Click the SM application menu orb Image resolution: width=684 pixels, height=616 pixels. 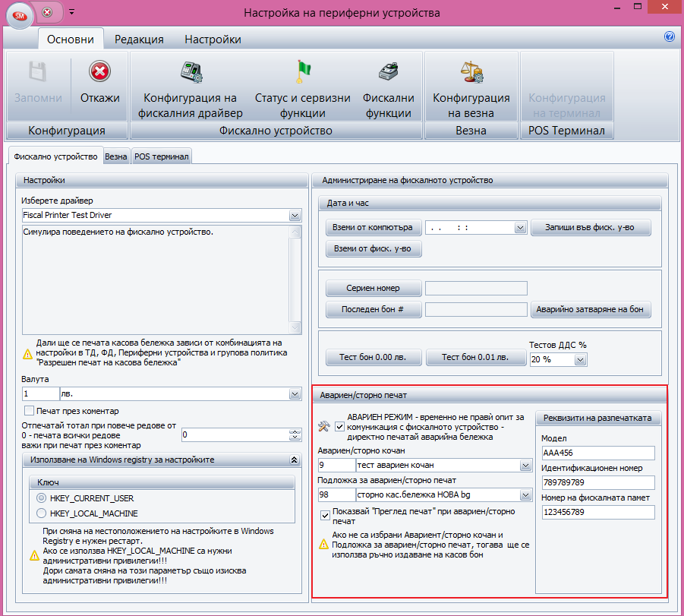tap(20, 16)
